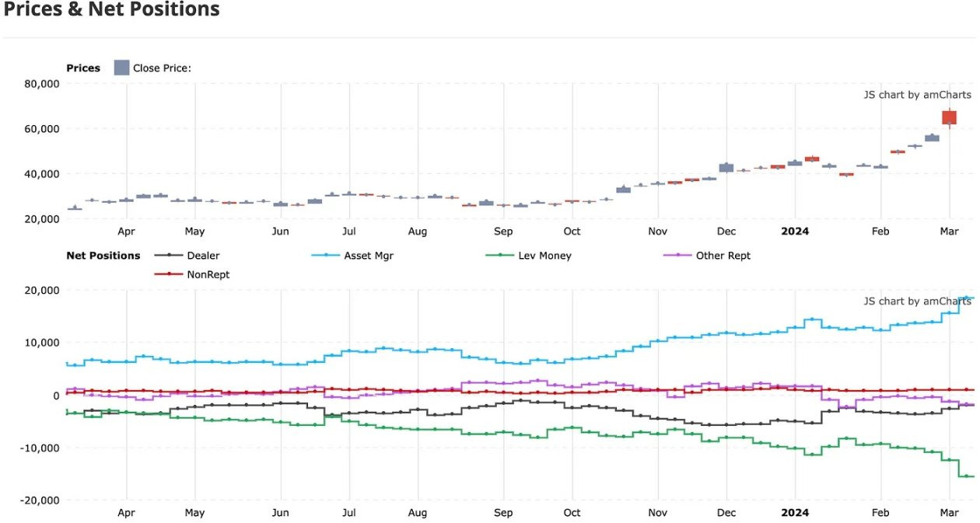Click the Prices & Net Positions heading
The width and height of the screenshot is (980, 523).
[111, 10]
